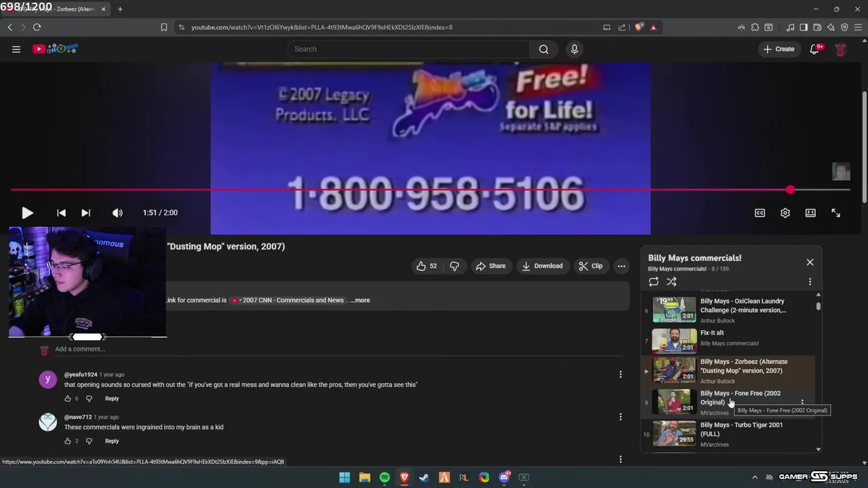Image resolution: width=868 pixels, height=488 pixels.
Task: Open video player settings gear
Action: click(x=785, y=213)
